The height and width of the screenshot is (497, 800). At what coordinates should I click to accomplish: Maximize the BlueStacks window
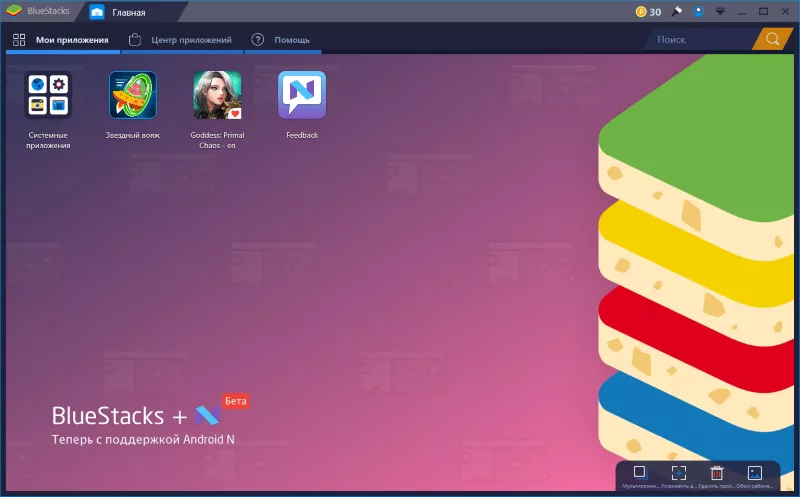coord(763,11)
